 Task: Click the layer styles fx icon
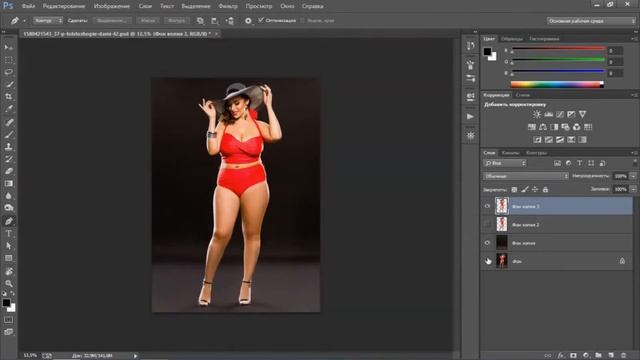click(560, 356)
